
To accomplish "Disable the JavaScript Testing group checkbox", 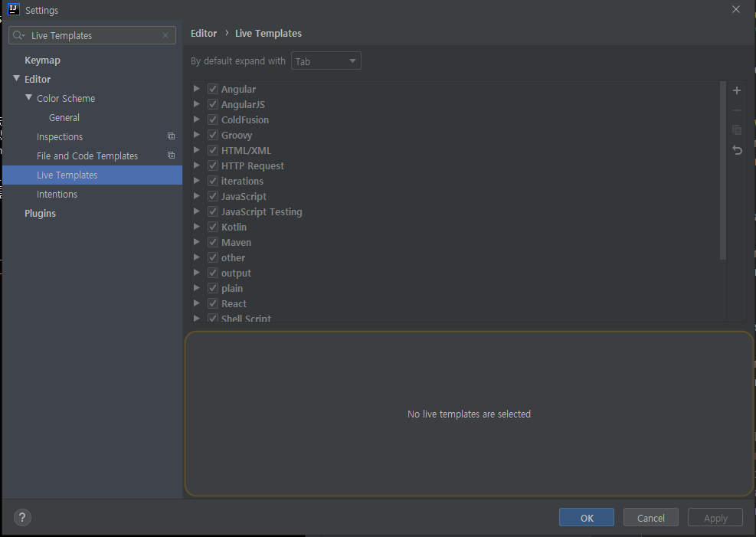I will tap(213, 212).
